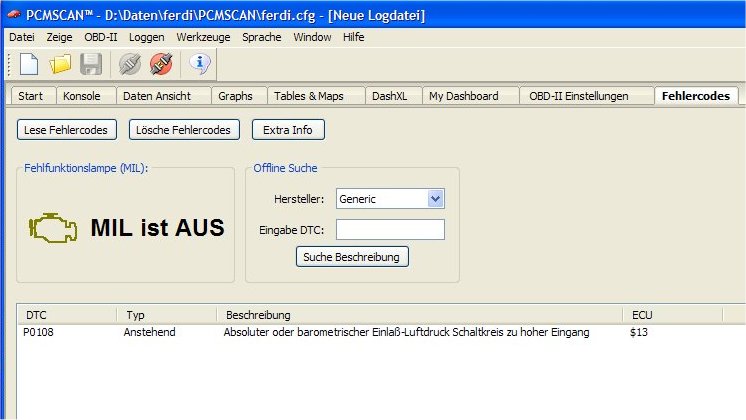Click the red disconnect plug icon
746x420 pixels.
pyautogui.click(x=160, y=65)
